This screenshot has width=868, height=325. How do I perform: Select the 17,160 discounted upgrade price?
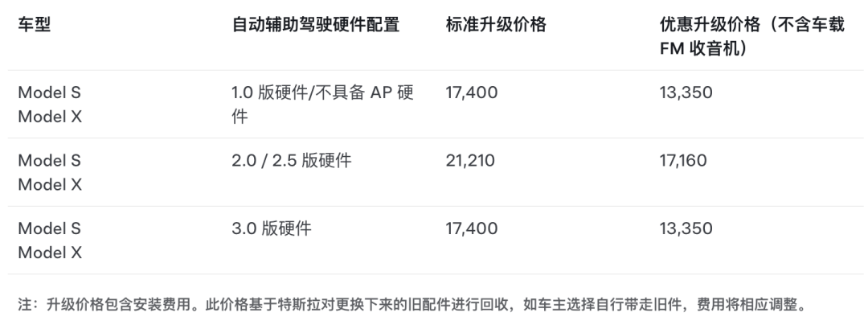click(683, 160)
